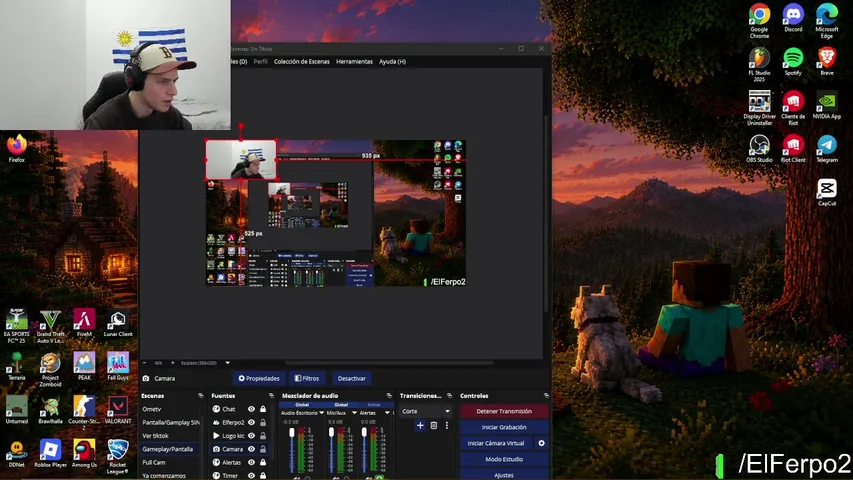Viewport: 853px width, 480px height.
Task: Zoom out preview with minus icon
Action: point(145,363)
